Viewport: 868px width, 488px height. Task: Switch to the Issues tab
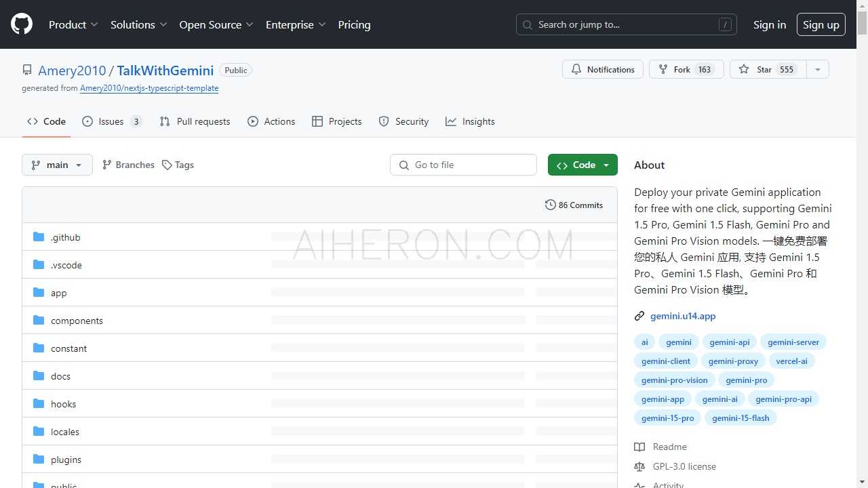pos(111,122)
